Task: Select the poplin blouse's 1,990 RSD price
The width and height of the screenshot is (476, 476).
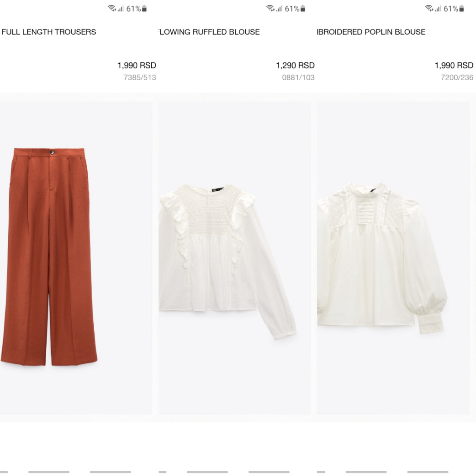Action: coord(454,65)
